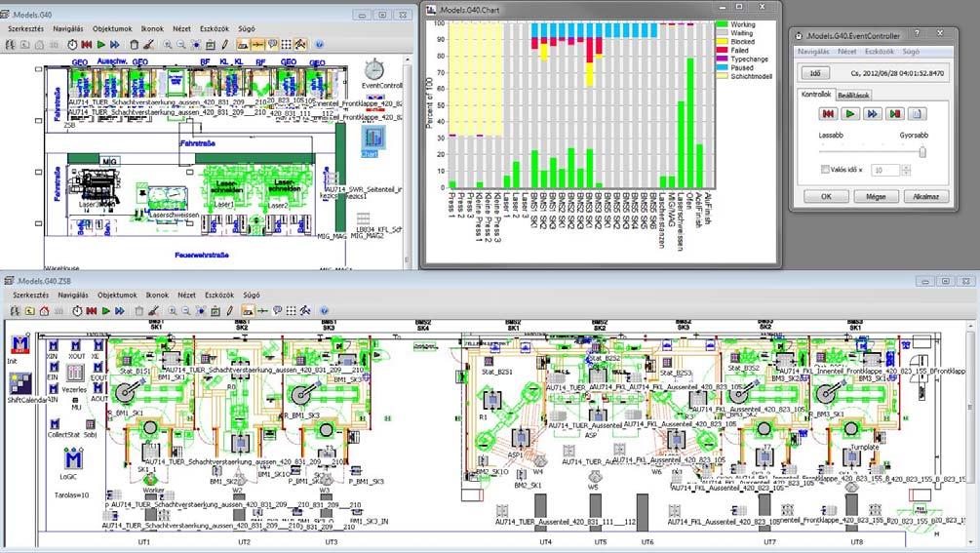Select the EventController stopwatch object in G40
The width and height of the screenshot is (980, 553).
pyautogui.click(x=374, y=69)
